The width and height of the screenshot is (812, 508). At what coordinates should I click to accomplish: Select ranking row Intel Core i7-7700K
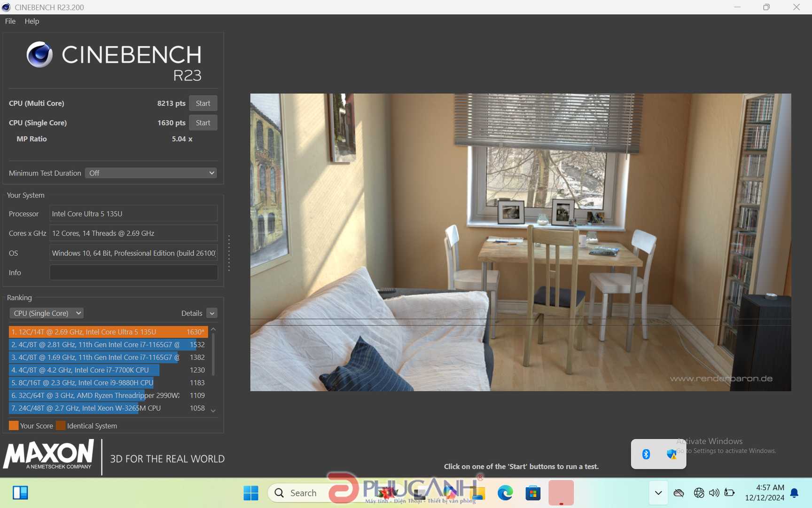(108, 370)
